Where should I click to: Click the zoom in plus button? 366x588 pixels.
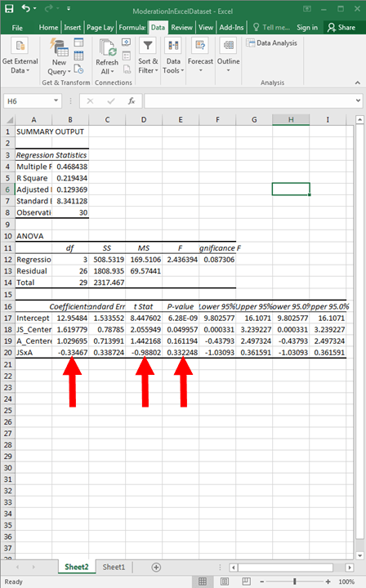tap(328, 581)
